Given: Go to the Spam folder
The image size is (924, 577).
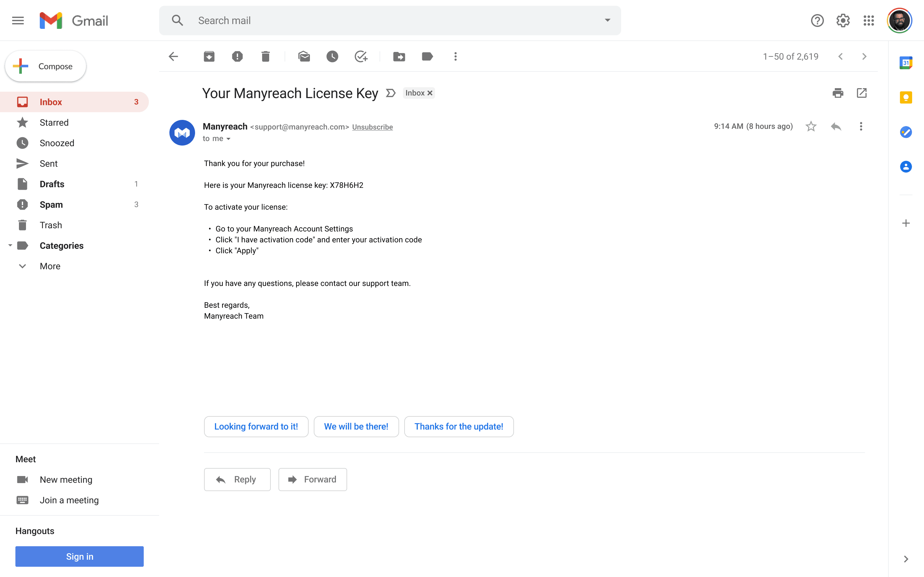Looking at the screenshot, I should [x=51, y=205].
